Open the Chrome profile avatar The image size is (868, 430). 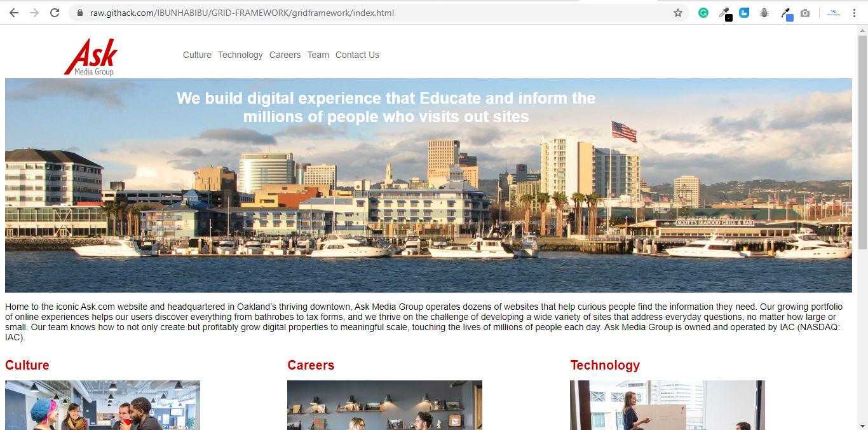pyautogui.click(x=834, y=13)
